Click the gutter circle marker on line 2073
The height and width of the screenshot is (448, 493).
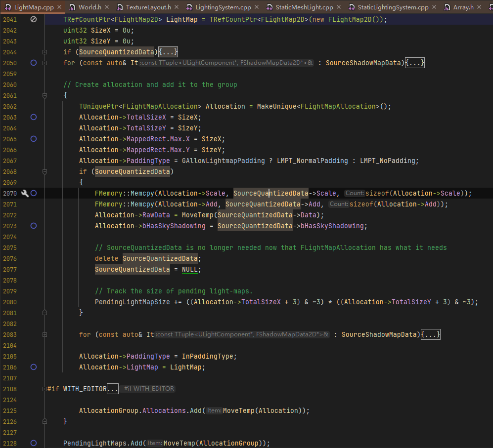pyautogui.click(x=33, y=226)
